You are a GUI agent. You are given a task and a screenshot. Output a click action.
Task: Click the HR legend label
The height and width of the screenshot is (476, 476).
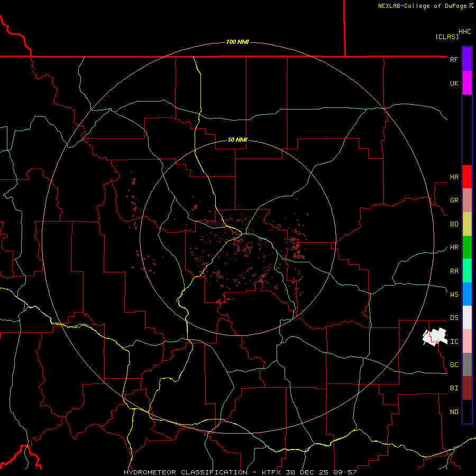click(454, 248)
